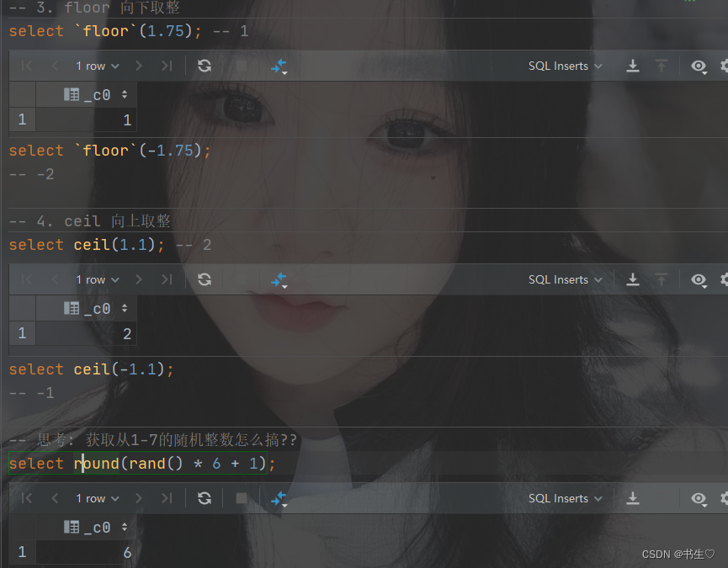Go to first page in ceil result toolbar
The height and width of the screenshot is (568, 728).
tap(27, 279)
